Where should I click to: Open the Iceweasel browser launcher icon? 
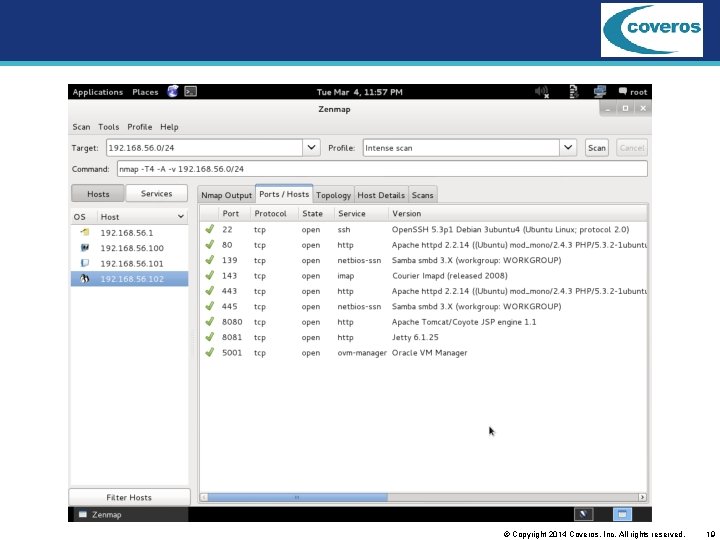pyautogui.click(x=173, y=91)
